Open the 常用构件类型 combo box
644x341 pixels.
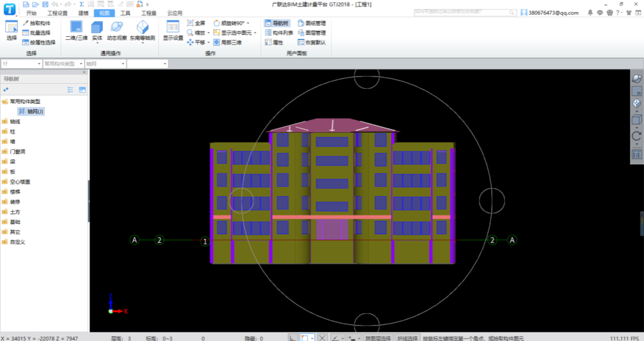click(63, 63)
